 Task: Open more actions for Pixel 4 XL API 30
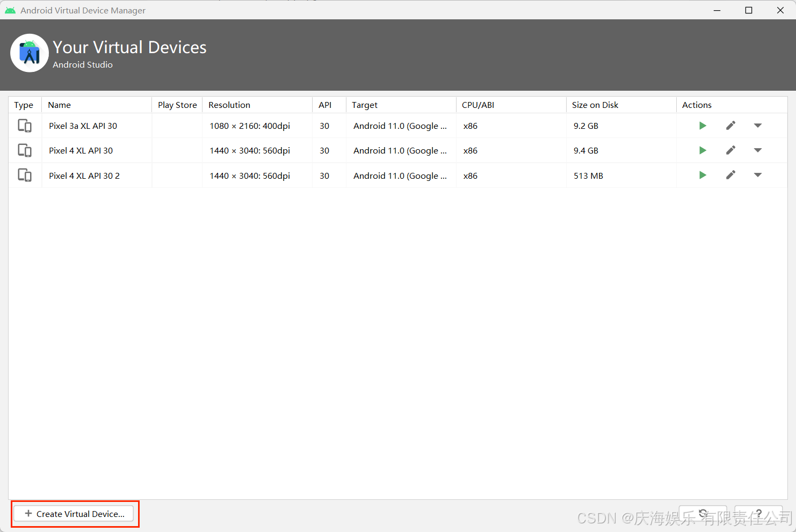click(x=758, y=150)
